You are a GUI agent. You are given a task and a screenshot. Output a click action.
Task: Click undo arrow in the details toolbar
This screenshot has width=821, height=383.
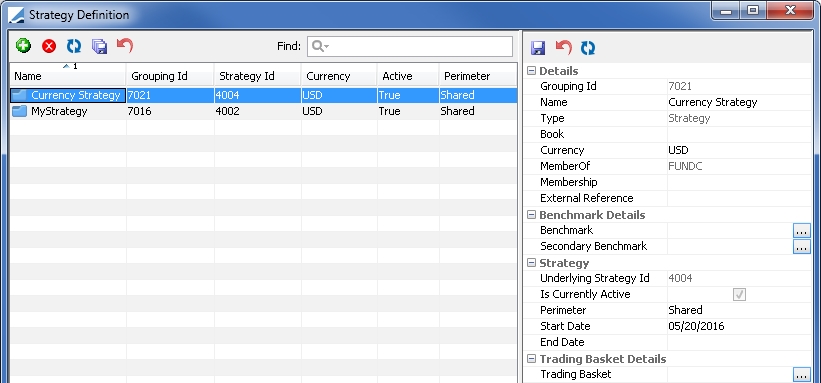point(563,48)
